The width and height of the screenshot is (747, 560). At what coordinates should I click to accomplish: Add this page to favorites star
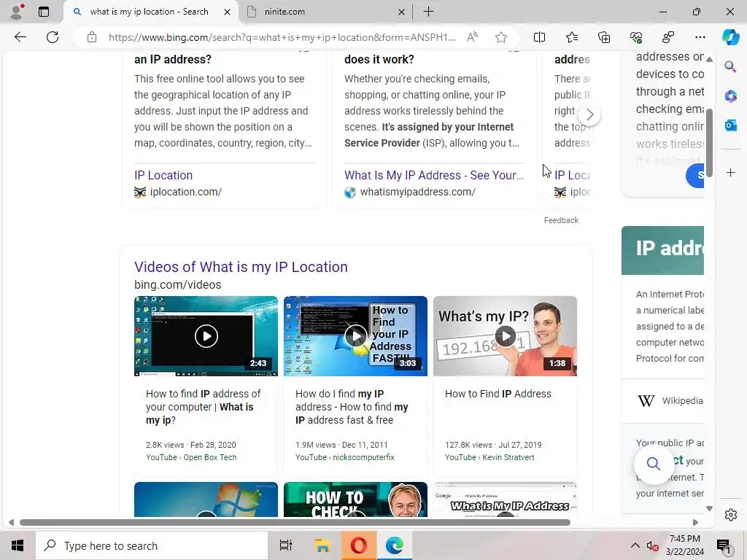click(500, 37)
